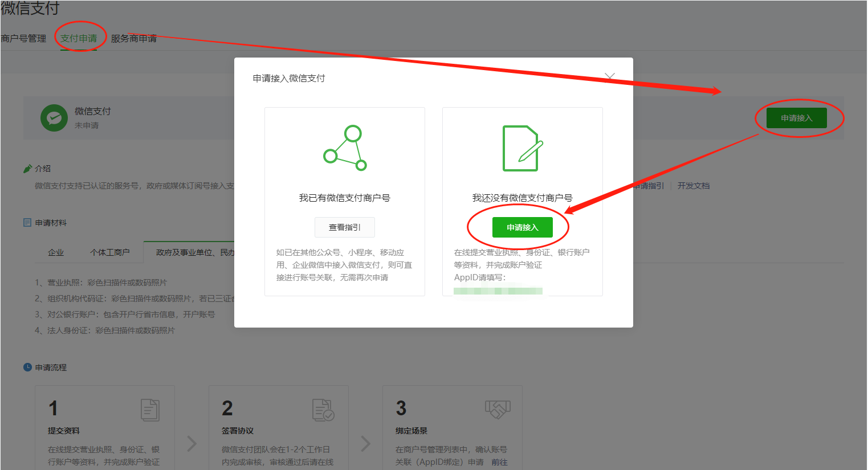Click 申请接入 under 我还没有微信支付商户号
868x470 pixels.
[x=523, y=227]
